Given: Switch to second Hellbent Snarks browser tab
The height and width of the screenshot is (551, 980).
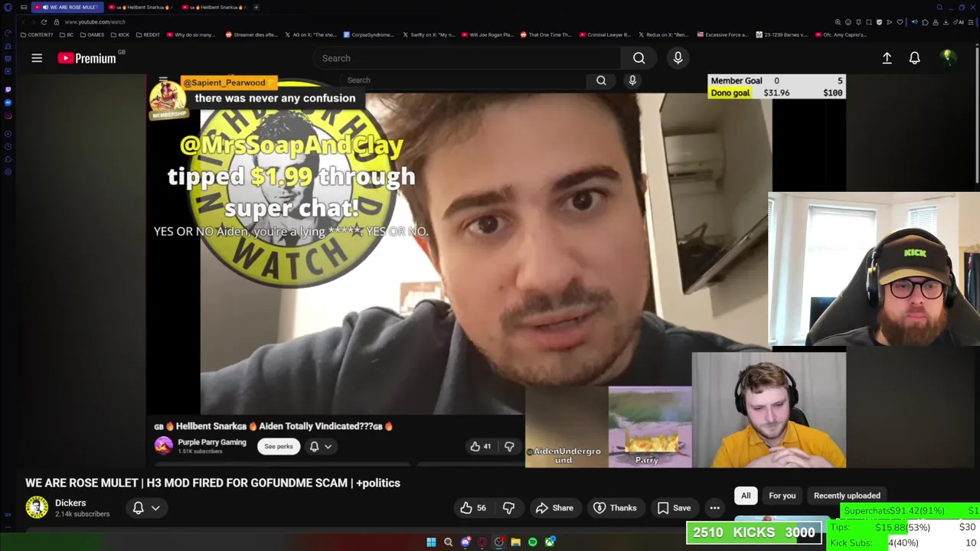Looking at the screenshot, I should point(140,7).
